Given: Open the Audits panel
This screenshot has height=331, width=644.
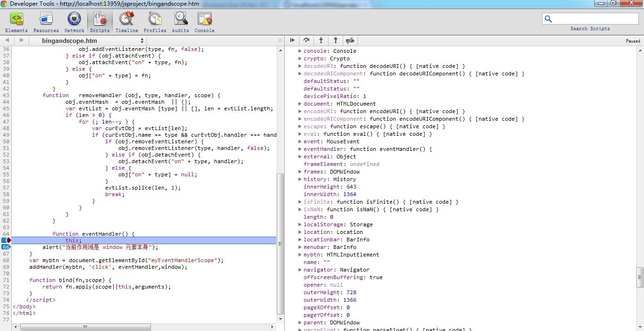Looking at the screenshot, I should click(180, 22).
